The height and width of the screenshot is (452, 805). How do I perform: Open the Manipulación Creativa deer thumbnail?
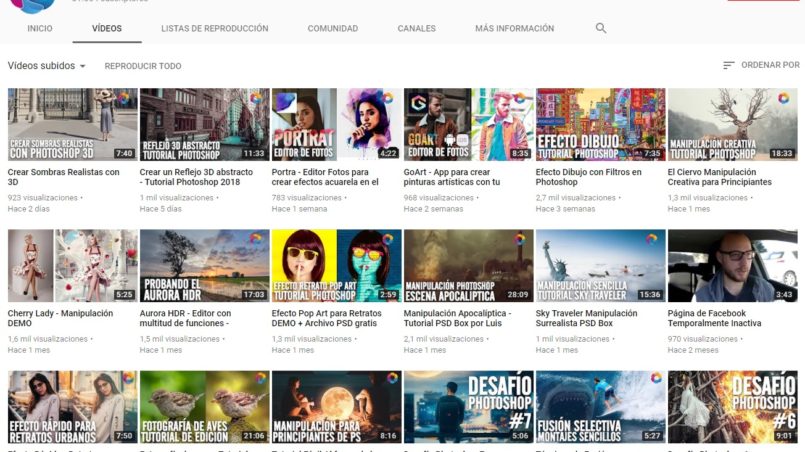click(733, 125)
